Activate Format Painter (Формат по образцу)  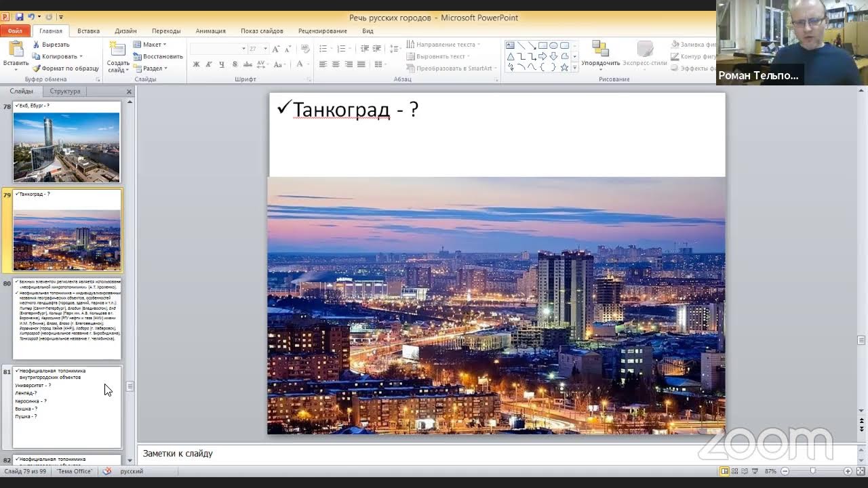tap(65, 68)
